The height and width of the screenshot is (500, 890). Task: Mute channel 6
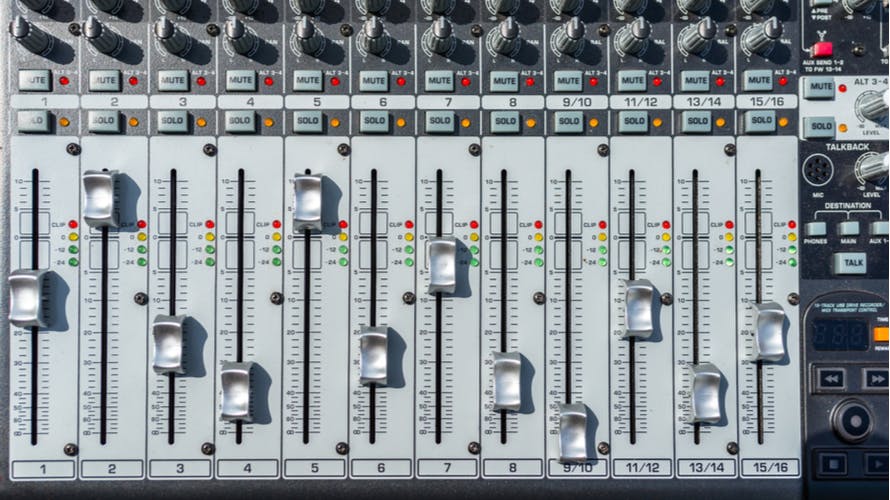pos(373,81)
